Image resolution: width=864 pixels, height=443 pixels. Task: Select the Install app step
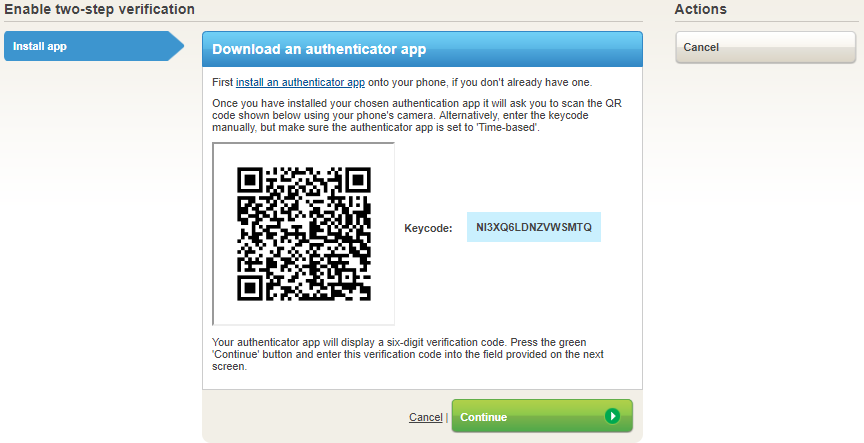[94, 46]
